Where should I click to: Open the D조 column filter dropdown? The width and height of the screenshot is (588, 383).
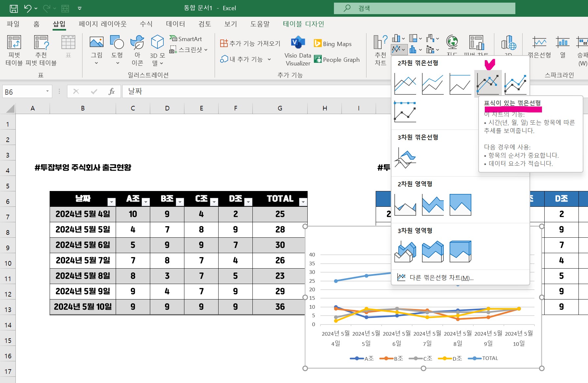(248, 202)
